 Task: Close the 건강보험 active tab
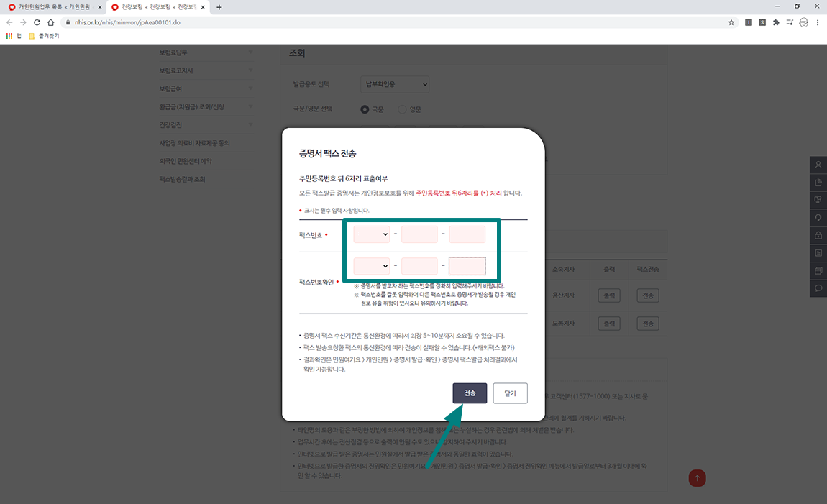[203, 7]
